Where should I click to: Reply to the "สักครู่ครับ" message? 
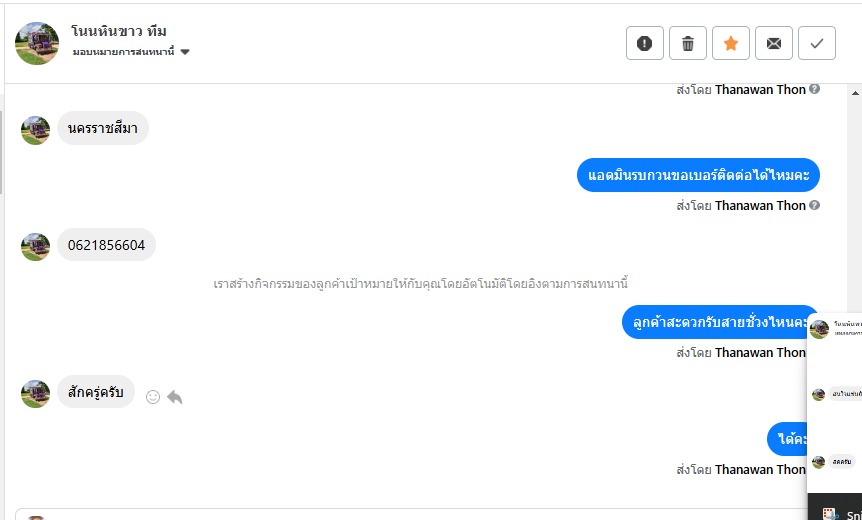click(x=175, y=397)
